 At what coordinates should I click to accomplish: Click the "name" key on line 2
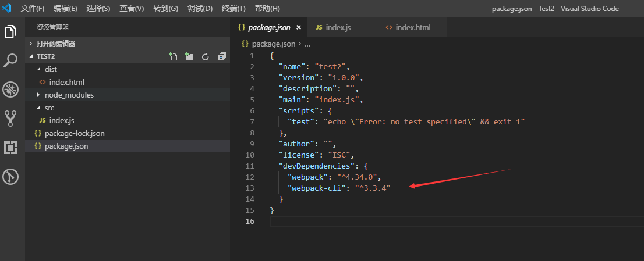(x=292, y=66)
